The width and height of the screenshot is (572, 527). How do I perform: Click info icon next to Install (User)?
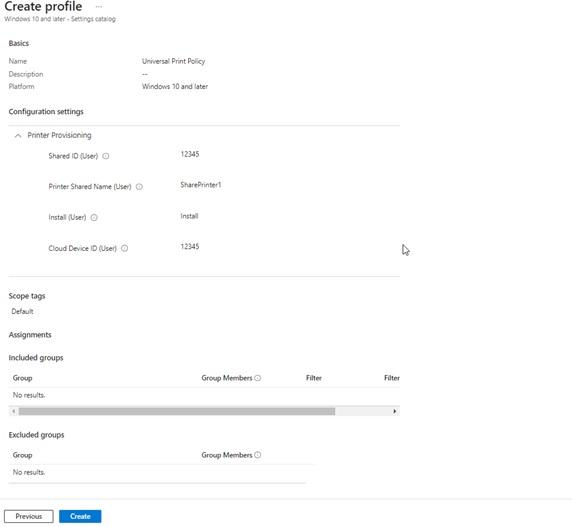coord(94,218)
